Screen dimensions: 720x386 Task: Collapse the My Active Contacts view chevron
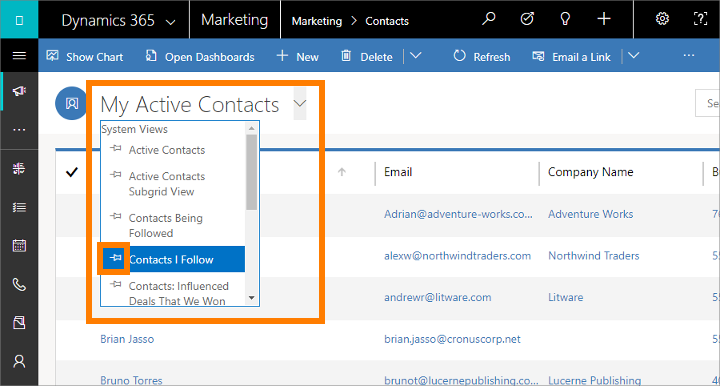tap(300, 103)
